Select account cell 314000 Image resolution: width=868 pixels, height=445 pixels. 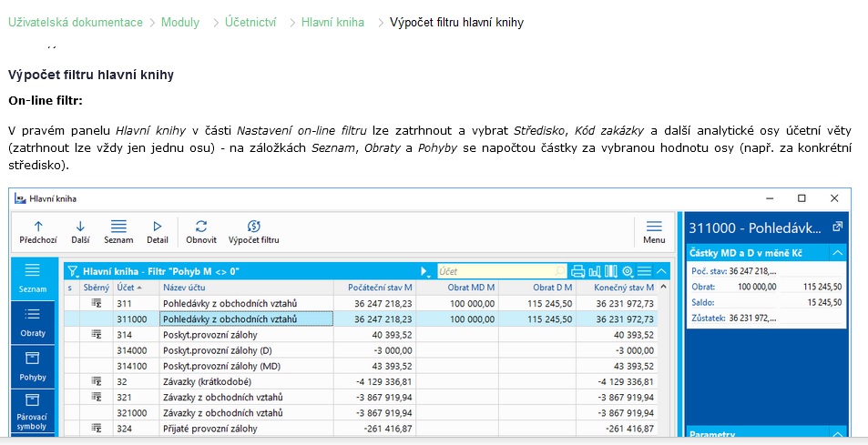[x=137, y=350]
